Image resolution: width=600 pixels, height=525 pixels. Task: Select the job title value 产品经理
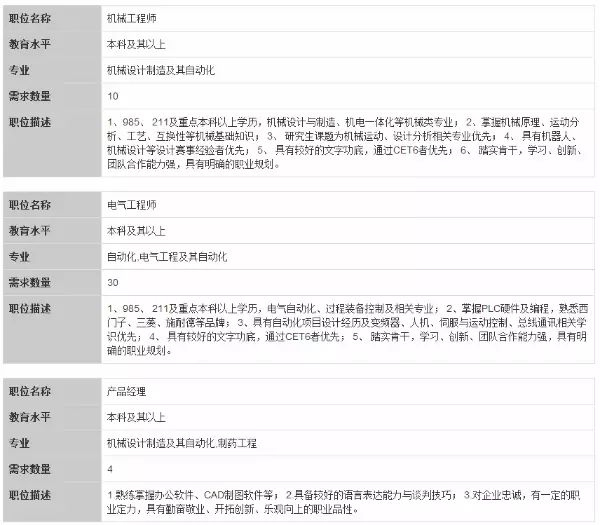[126, 391]
